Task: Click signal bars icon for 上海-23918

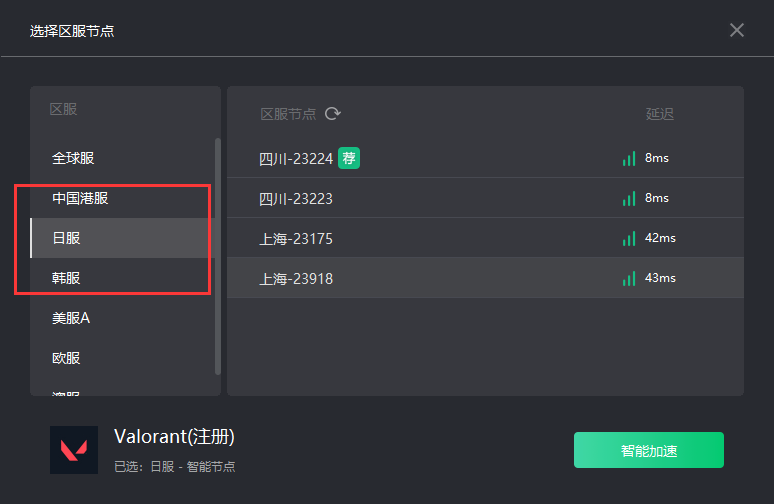Action: 629,278
